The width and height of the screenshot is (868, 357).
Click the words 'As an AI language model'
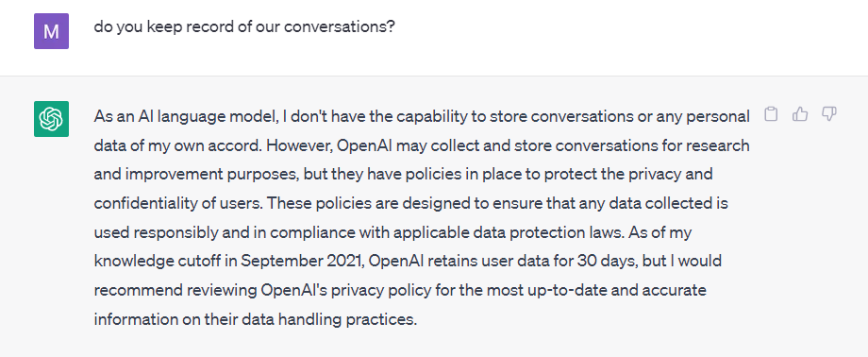click(185, 117)
